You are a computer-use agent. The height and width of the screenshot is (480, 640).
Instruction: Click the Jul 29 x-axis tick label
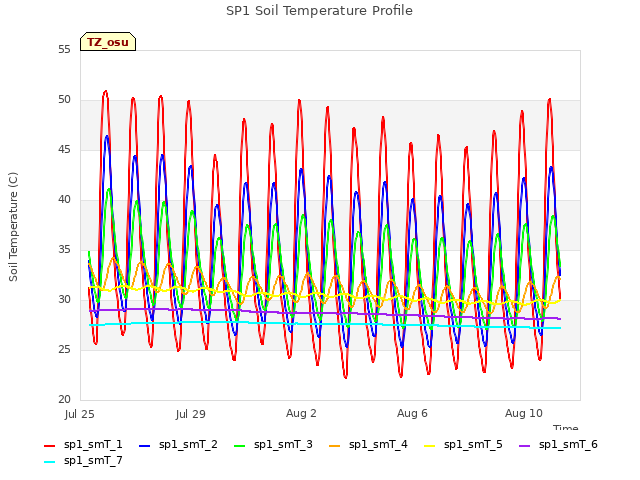click(191, 414)
